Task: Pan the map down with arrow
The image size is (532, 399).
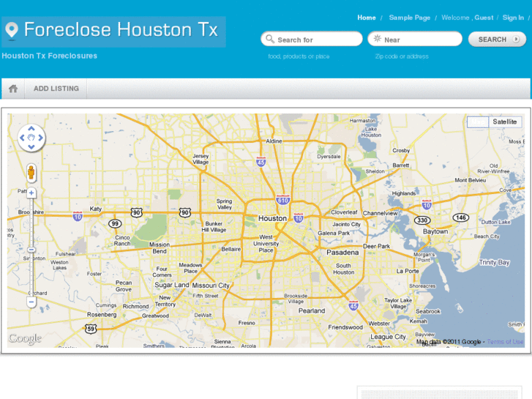Action: 31,147
